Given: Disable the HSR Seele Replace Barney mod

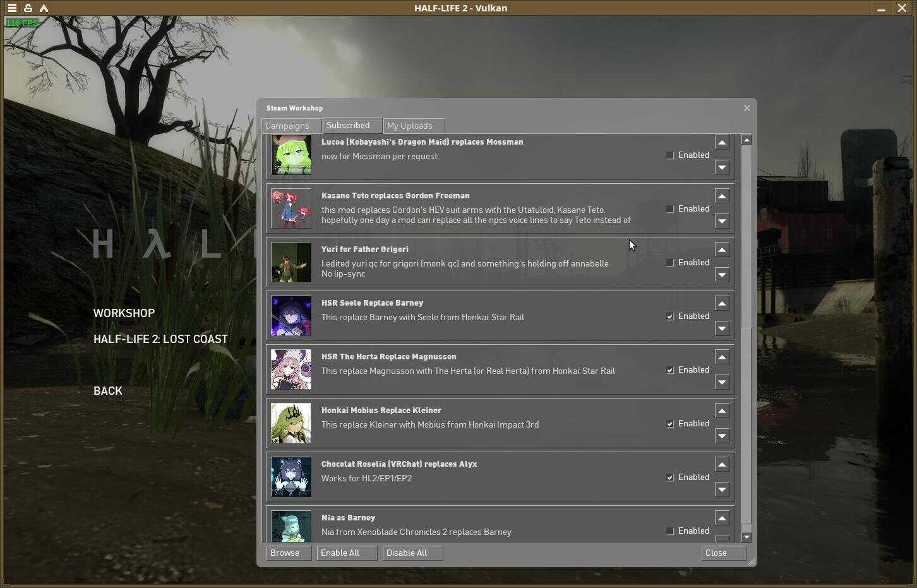Looking at the screenshot, I should tap(670, 316).
